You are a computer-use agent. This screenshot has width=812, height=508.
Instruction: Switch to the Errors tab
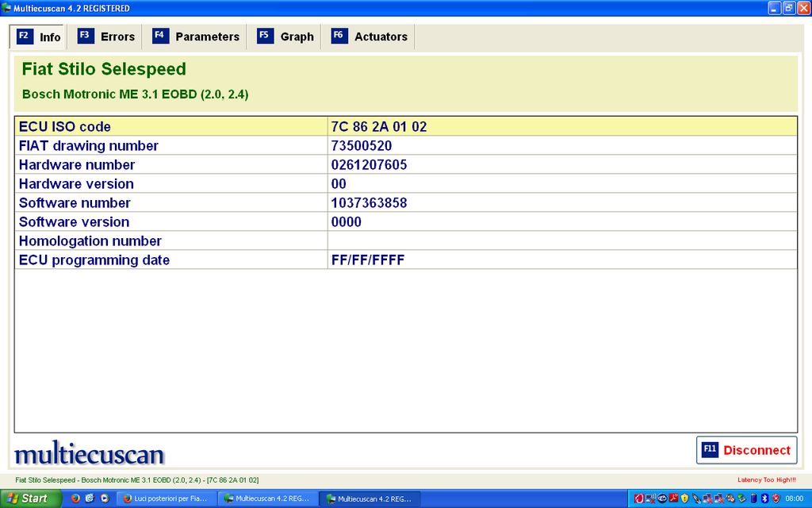106,37
